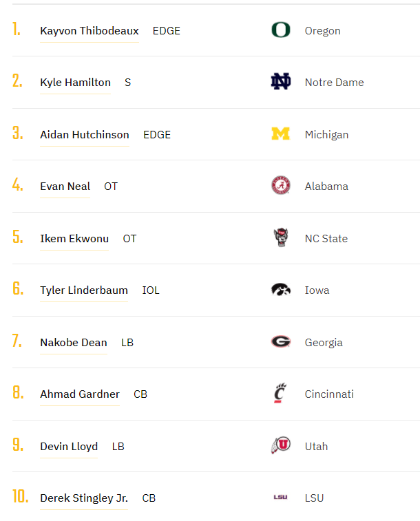Open Kayvon Thibodeaux player link
The width and height of the screenshot is (420, 521).
90,31
